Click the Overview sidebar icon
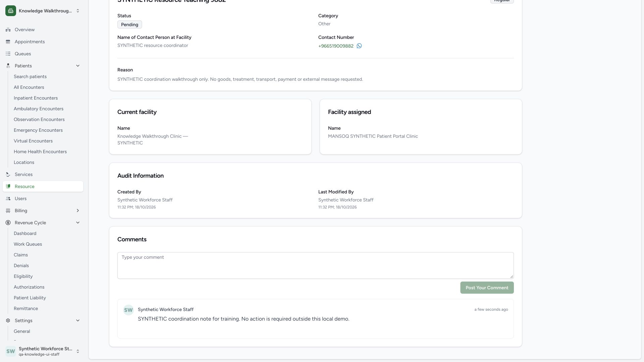This screenshot has width=644, height=362. 8,29
